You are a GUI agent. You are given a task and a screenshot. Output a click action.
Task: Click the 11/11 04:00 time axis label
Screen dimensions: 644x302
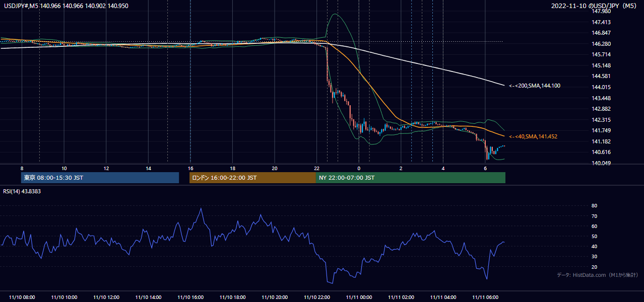[x=443, y=297]
